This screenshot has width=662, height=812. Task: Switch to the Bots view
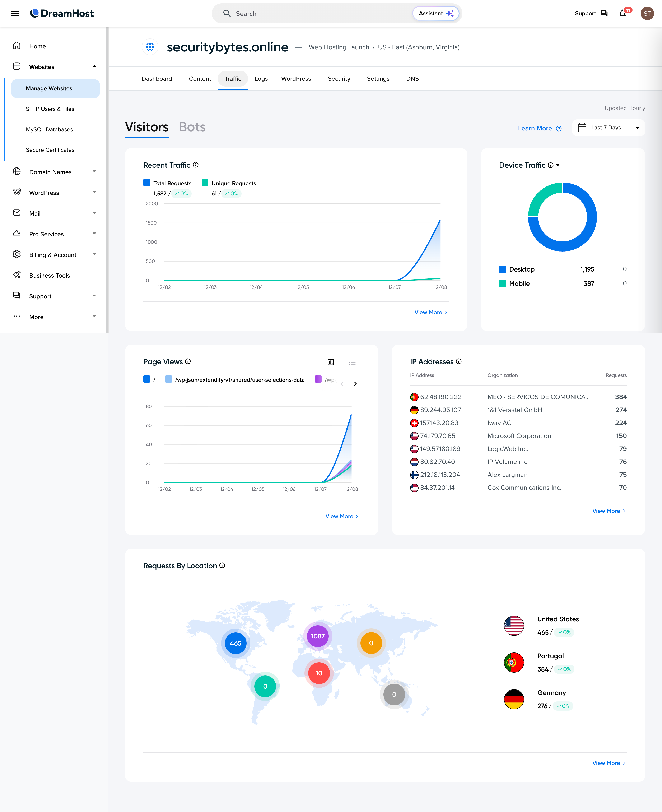(x=192, y=127)
